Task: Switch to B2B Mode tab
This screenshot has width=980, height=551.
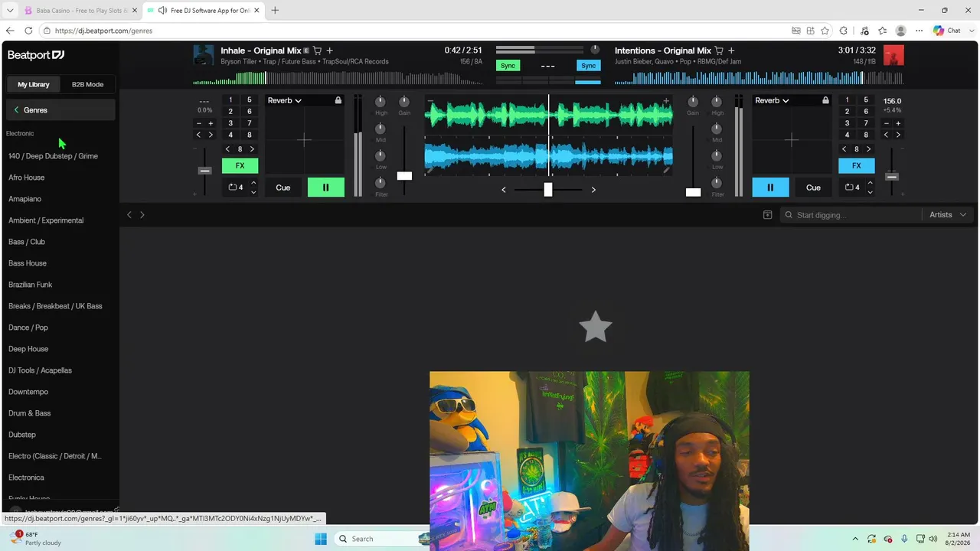Action: point(87,84)
